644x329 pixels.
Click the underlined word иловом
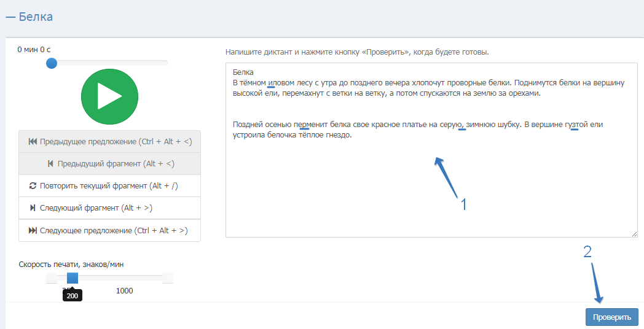tap(282, 83)
